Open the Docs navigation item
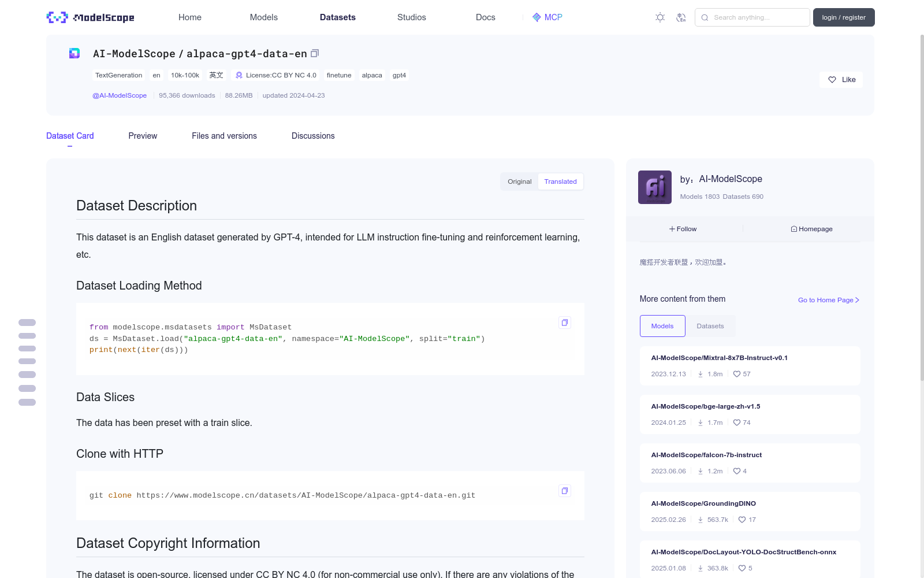The width and height of the screenshot is (924, 578). click(x=486, y=17)
